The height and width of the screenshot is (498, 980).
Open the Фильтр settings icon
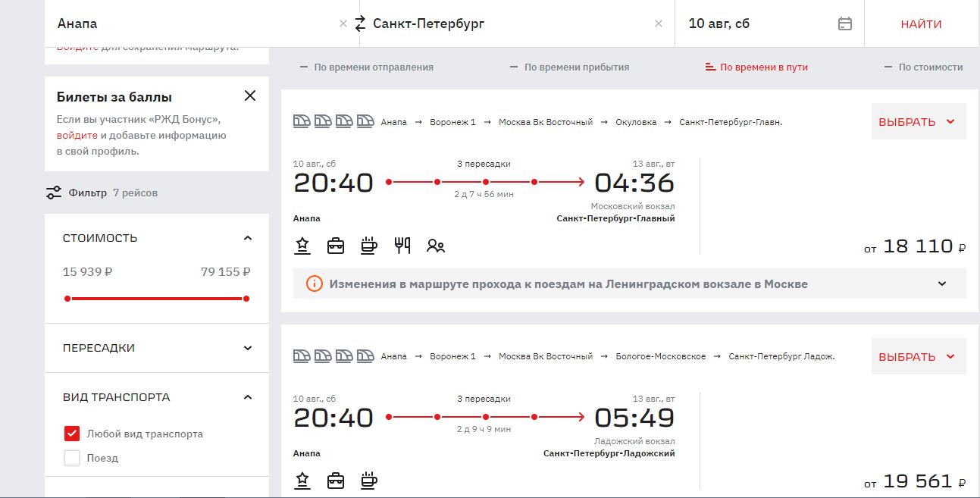pos(54,193)
